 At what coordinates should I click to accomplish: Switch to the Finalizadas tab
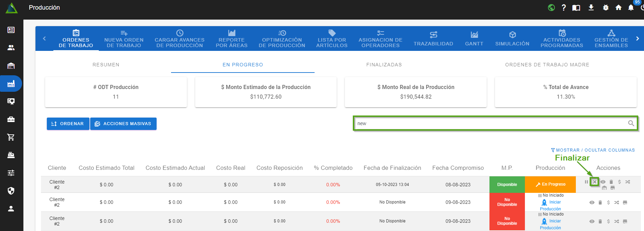point(384,65)
